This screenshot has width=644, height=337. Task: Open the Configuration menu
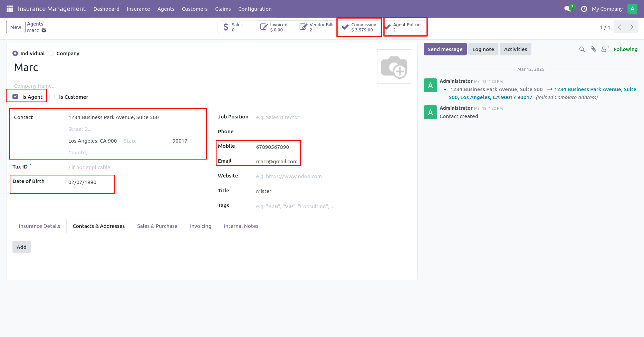click(255, 9)
